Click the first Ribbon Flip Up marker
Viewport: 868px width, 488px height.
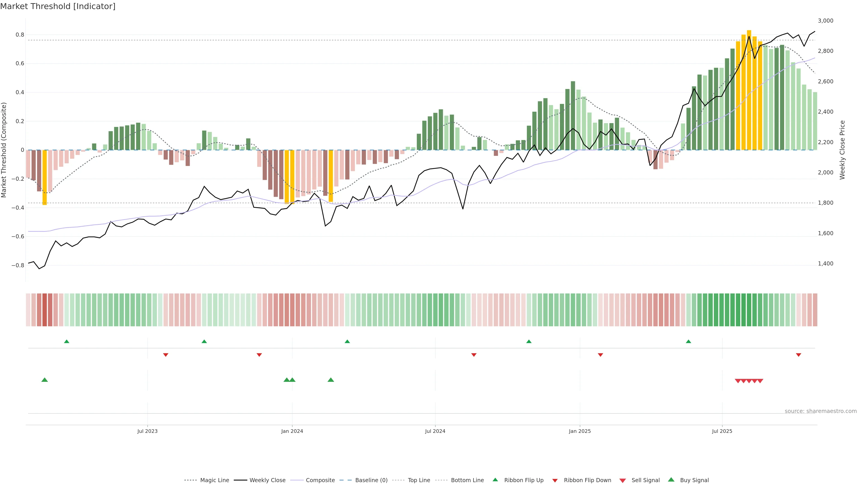pyautogui.click(x=67, y=342)
